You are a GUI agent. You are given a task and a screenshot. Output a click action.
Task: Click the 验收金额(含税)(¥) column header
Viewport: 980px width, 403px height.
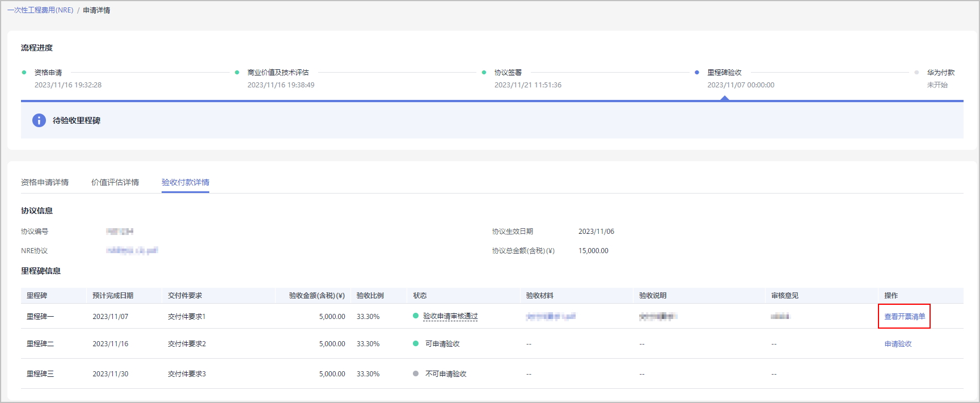(x=317, y=296)
